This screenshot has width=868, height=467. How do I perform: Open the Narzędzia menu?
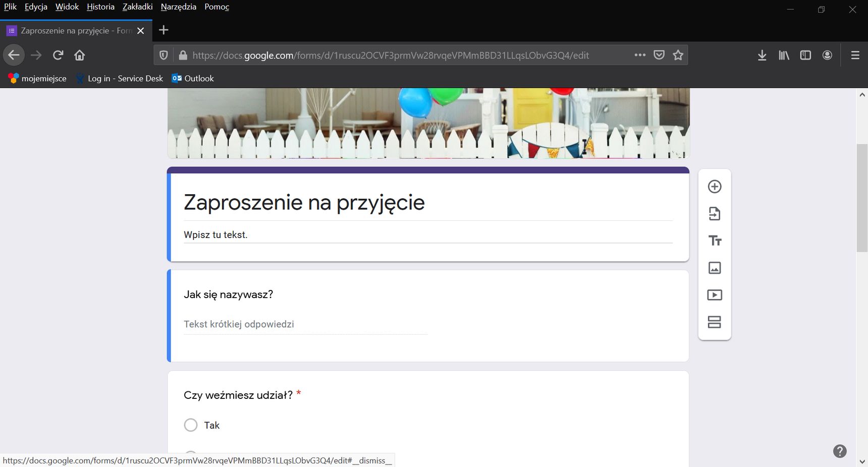178,7
